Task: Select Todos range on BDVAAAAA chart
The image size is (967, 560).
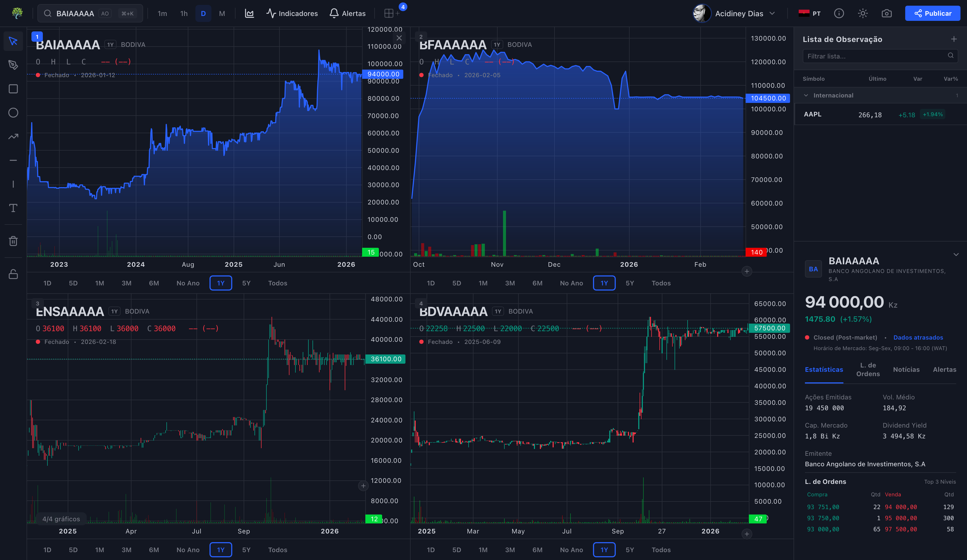Action: pos(661,550)
